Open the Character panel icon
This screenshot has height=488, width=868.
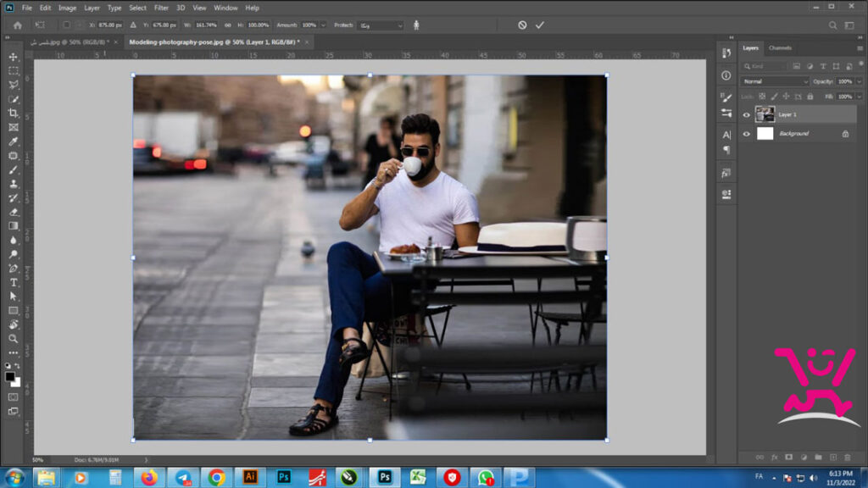pos(726,135)
